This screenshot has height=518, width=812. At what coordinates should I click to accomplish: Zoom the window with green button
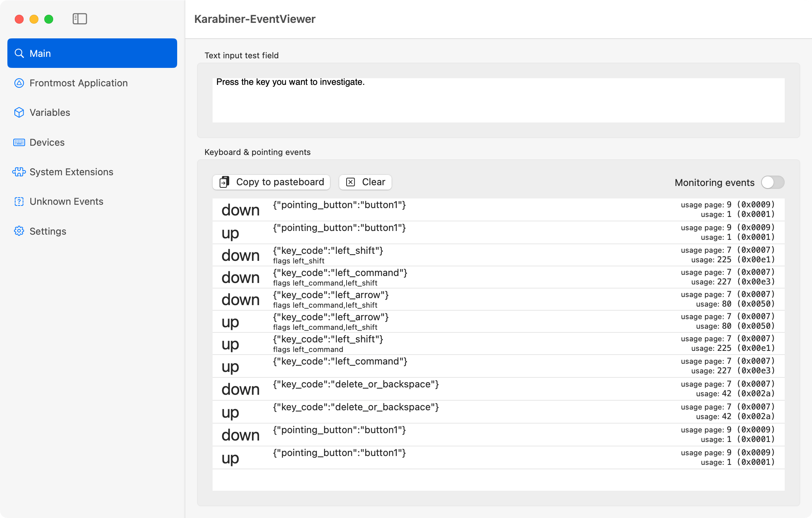coord(49,19)
